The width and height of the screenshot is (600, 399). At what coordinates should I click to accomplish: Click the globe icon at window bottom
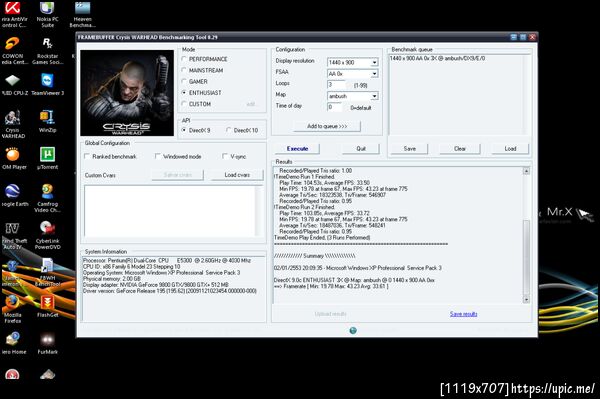pyautogui.click(x=353, y=330)
